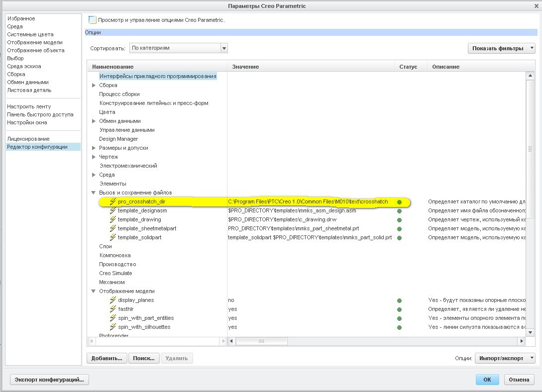542x392 pixels.
Task: Expand the Среда category in options tree
Action: (x=94, y=175)
